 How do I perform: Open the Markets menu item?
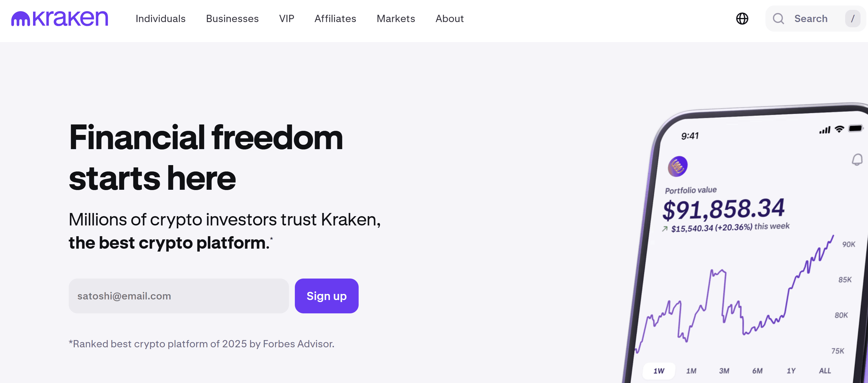[396, 19]
